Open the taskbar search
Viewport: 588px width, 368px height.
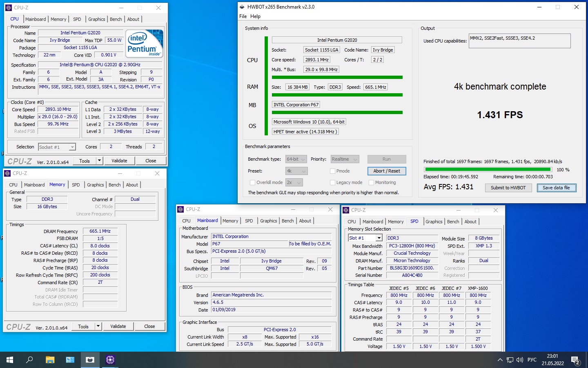tap(29, 360)
